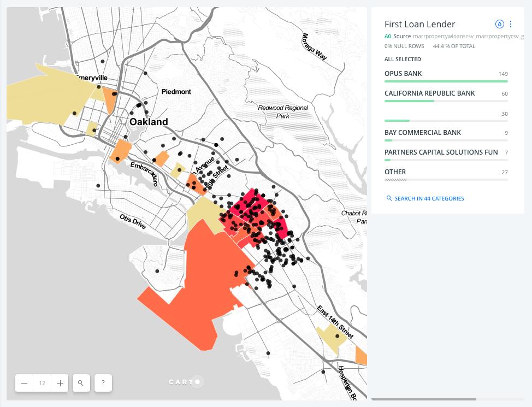Click the Redwood Regional Park label
The image size is (532, 407).
(283, 111)
